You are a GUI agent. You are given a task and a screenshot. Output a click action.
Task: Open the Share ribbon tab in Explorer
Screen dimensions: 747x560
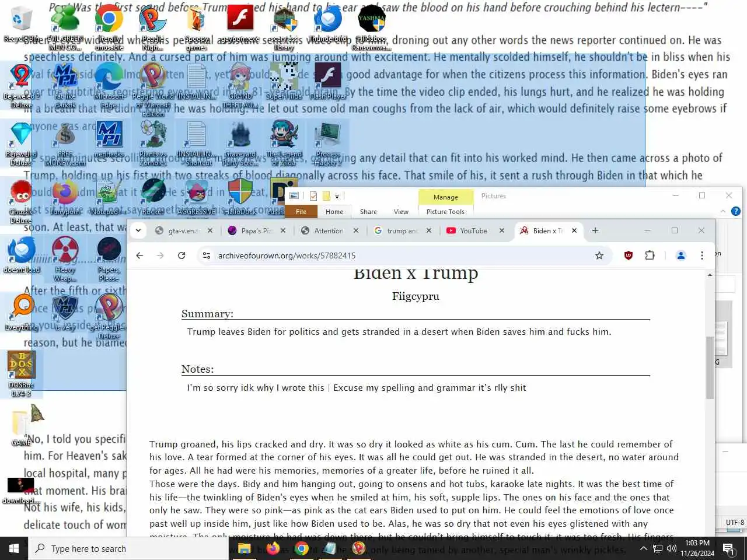pyautogui.click(x=368, y=212)
